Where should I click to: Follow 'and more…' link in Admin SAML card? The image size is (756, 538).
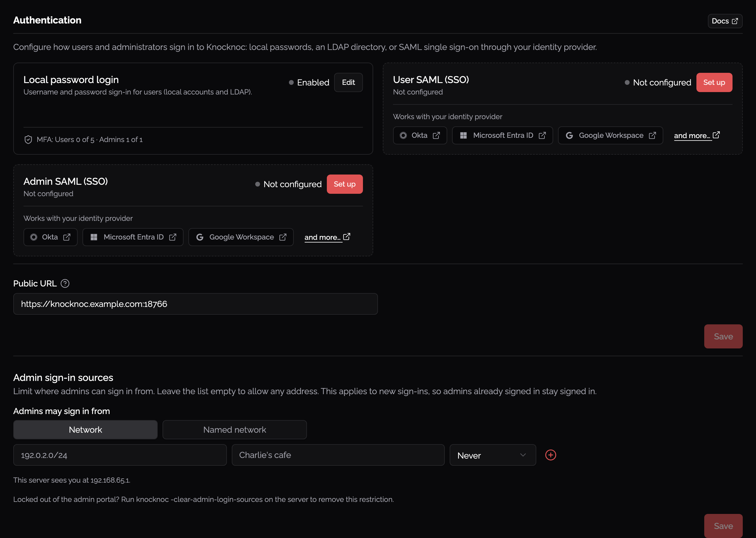coord(323,237)
